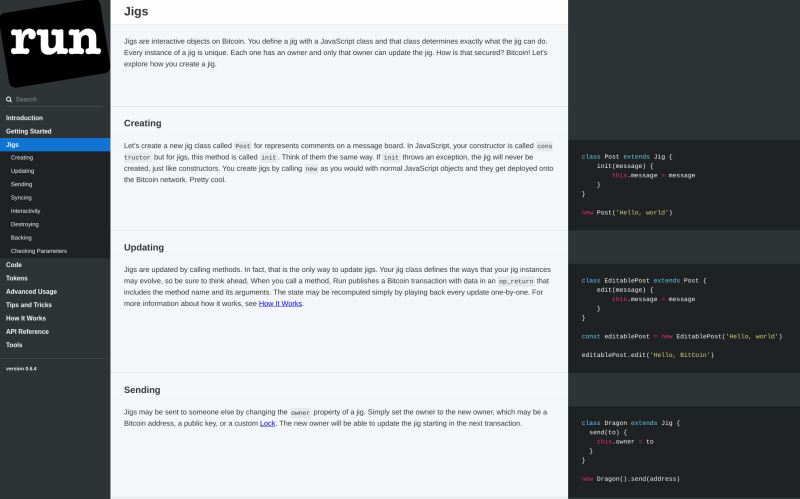Select the Jigs sidebar item
The image size is (800, 499).
[55, 144]
